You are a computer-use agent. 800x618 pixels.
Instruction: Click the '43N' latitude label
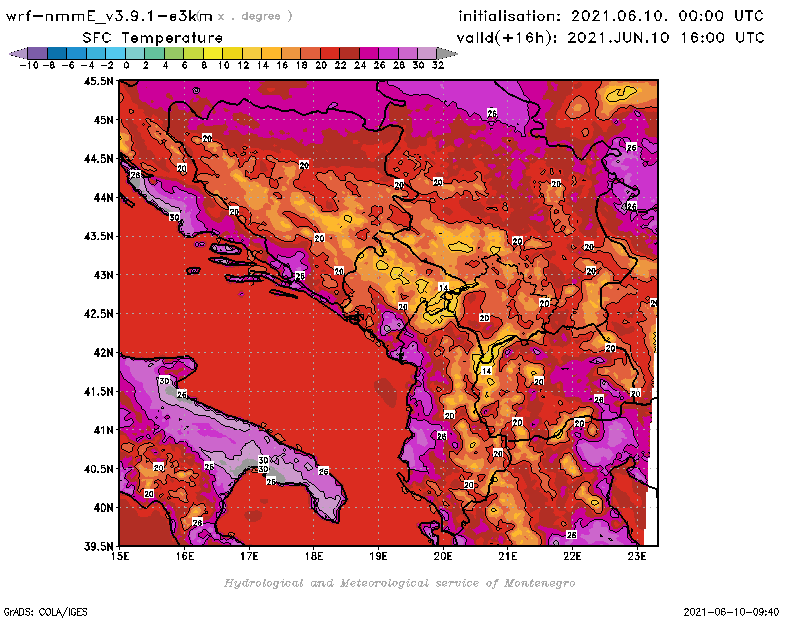click(104, 275)
